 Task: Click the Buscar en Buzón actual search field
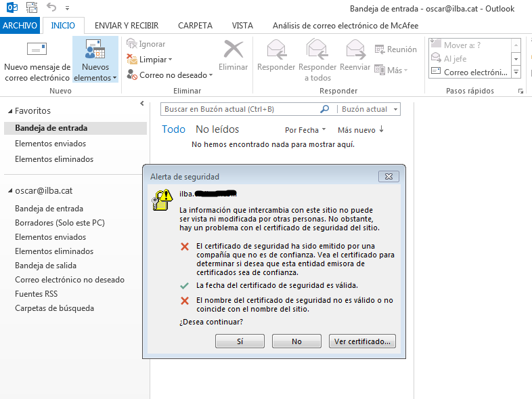240,109
